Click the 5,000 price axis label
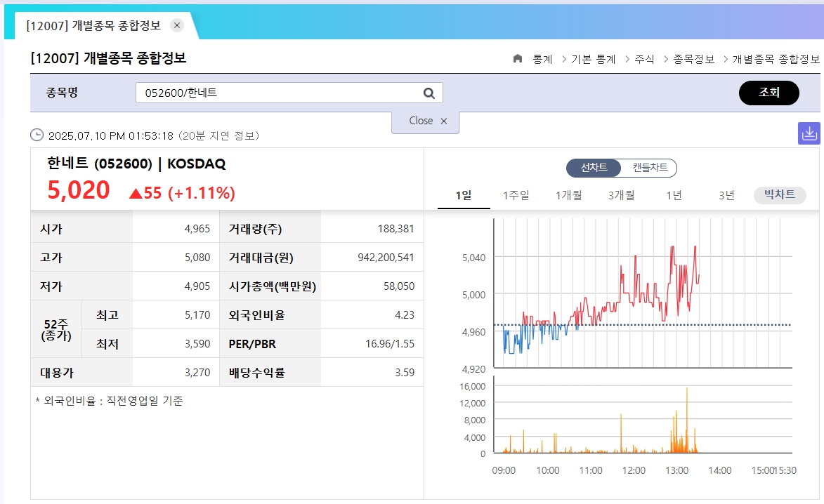This screenshot has height=504, width=824. click(473, 295)
